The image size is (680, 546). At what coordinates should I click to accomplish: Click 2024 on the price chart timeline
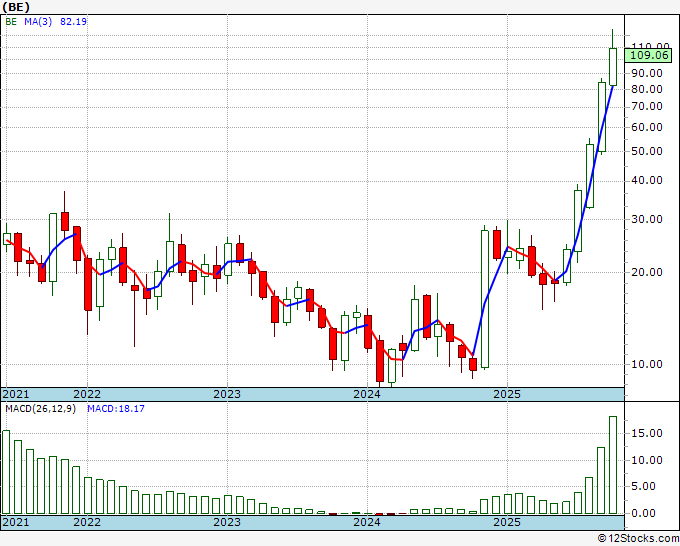[x=367, y=394]
